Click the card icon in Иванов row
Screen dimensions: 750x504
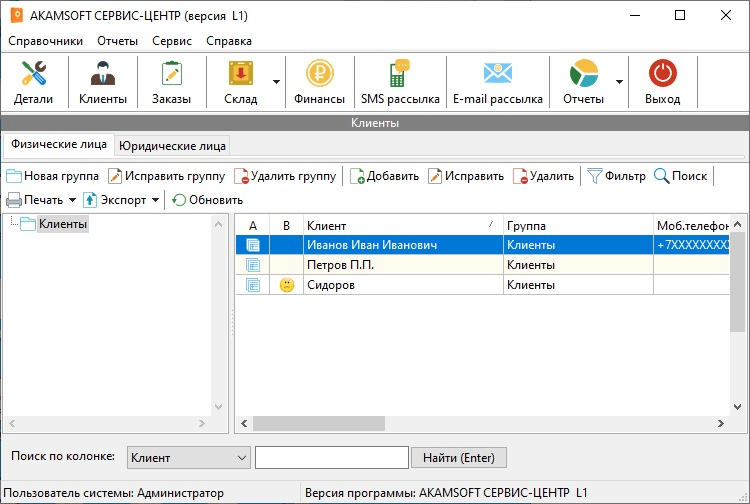253,245
